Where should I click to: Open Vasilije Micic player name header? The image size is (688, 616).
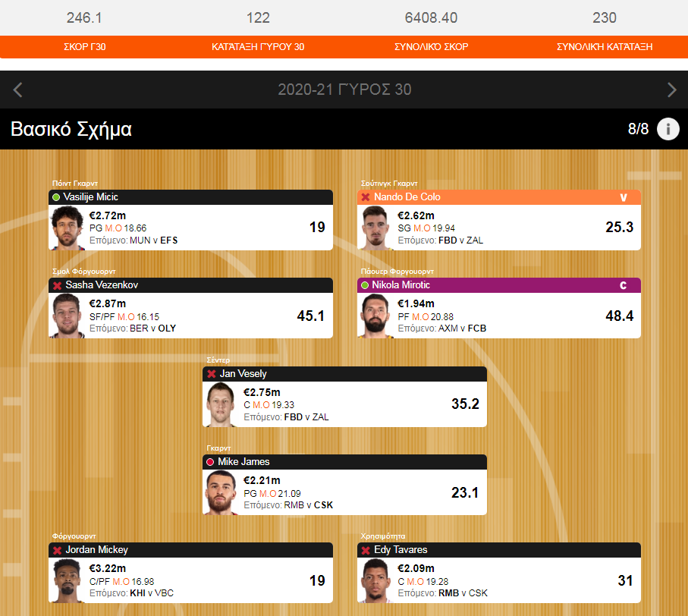tap(190, 197)
